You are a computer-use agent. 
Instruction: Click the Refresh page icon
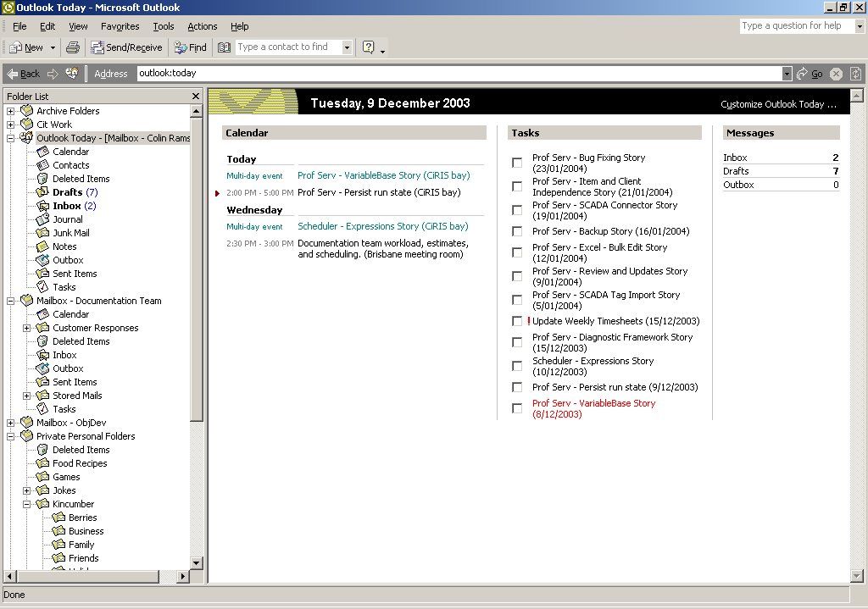click(855, 74)
